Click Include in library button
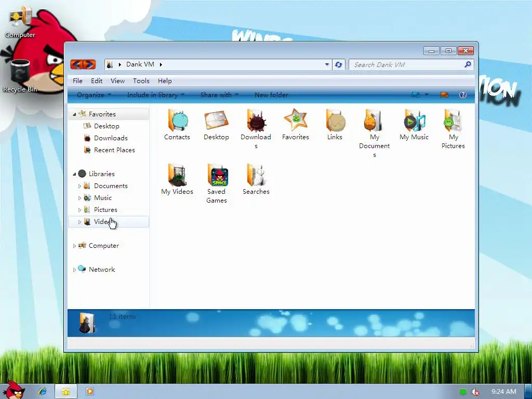The width and height of the screenshot is (532, 399). [156, 95]
